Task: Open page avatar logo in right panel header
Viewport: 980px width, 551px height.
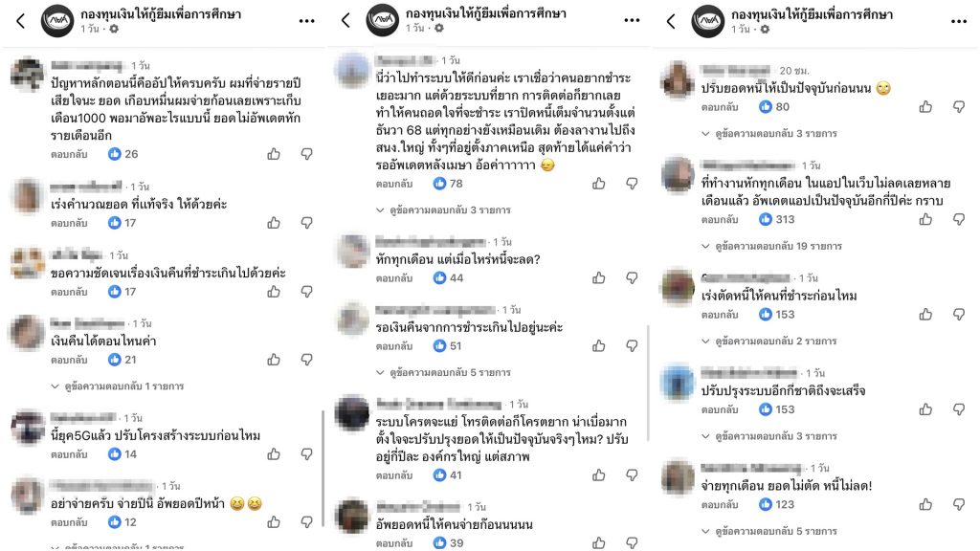Action: [x=708, y=21]
